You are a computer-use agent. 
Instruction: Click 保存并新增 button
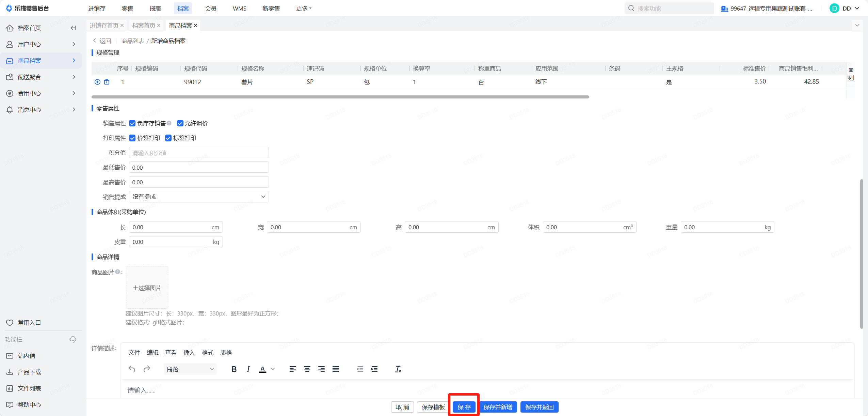coord(498,407)
